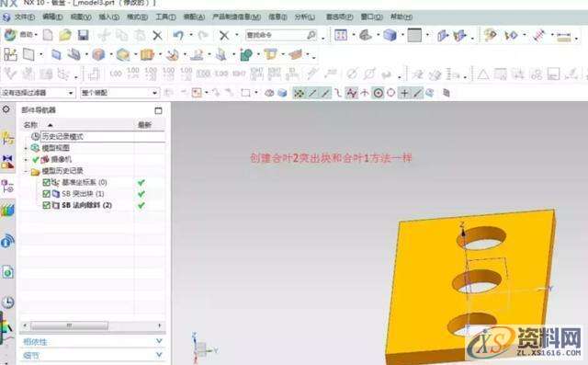Click the rectangle selection icon
588x365 pixels.
coord(245,93)
